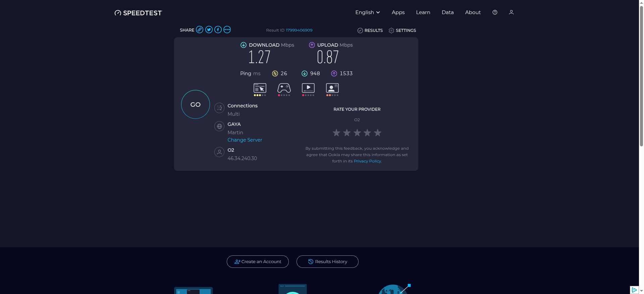The width and height of the screenshot is (644, 294).
Task: Click the video conferencing experience icon
Action: click(x=332, y=88)
